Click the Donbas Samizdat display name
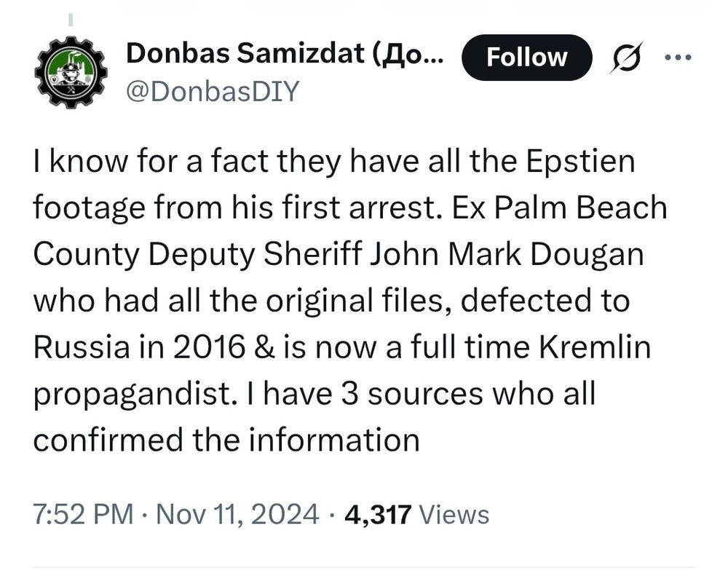 click(x=284, y=52)
